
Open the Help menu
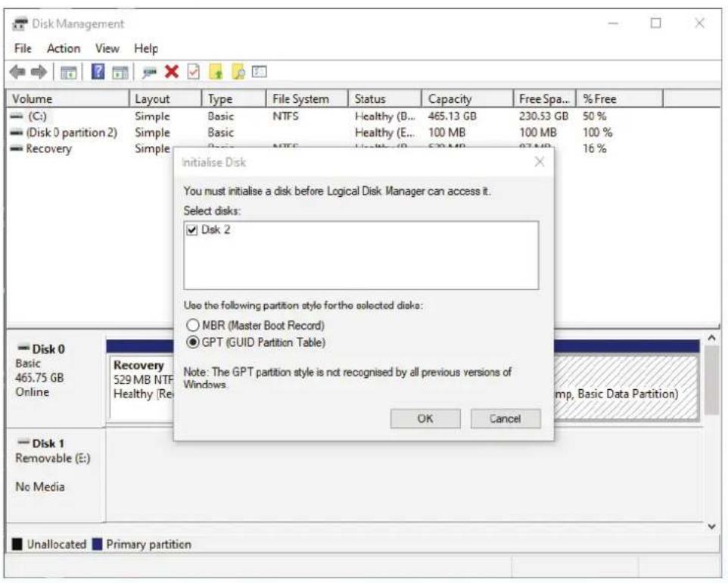(x=146, y=48)
